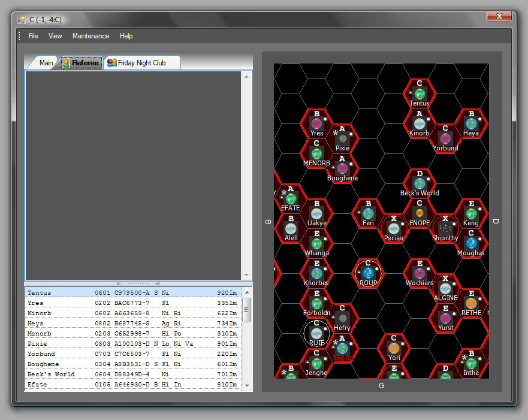The height and width of the screenshot is (420, 528).
Task: Switch to the Main tab
Action: (x=46, y=63)
